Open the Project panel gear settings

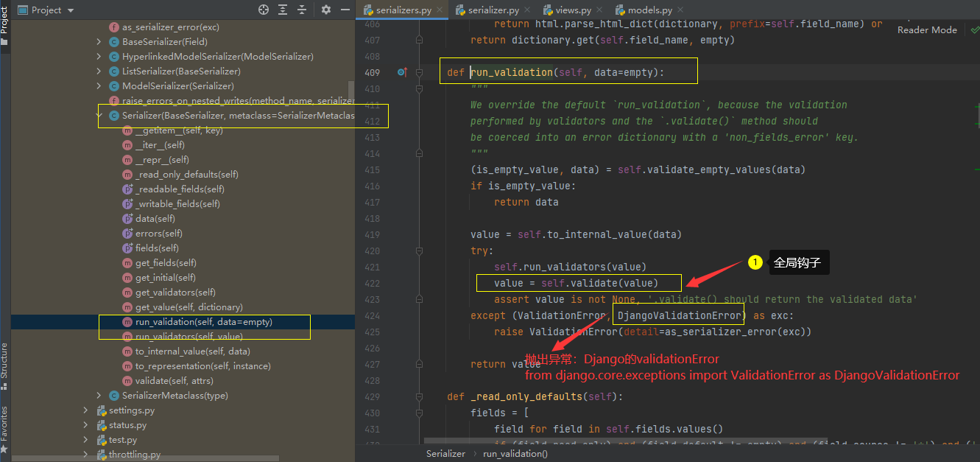click(326, 10)
